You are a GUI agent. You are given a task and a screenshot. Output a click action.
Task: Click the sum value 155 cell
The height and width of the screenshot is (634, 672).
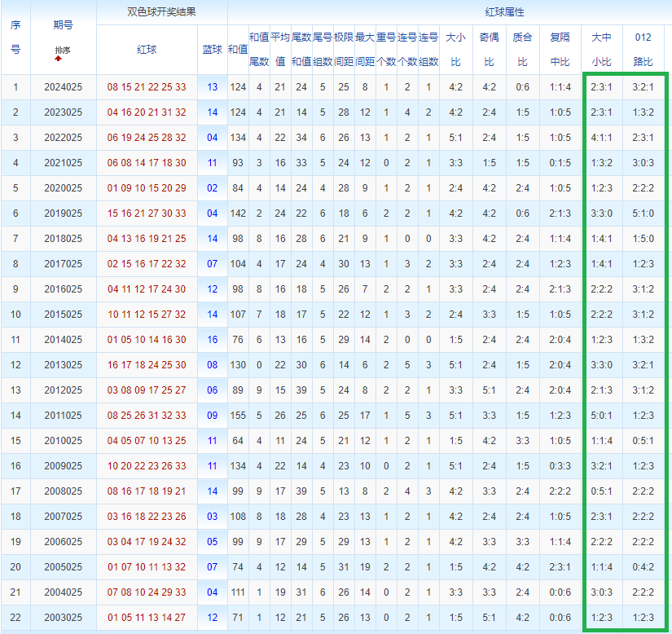[x=238, y=416]
